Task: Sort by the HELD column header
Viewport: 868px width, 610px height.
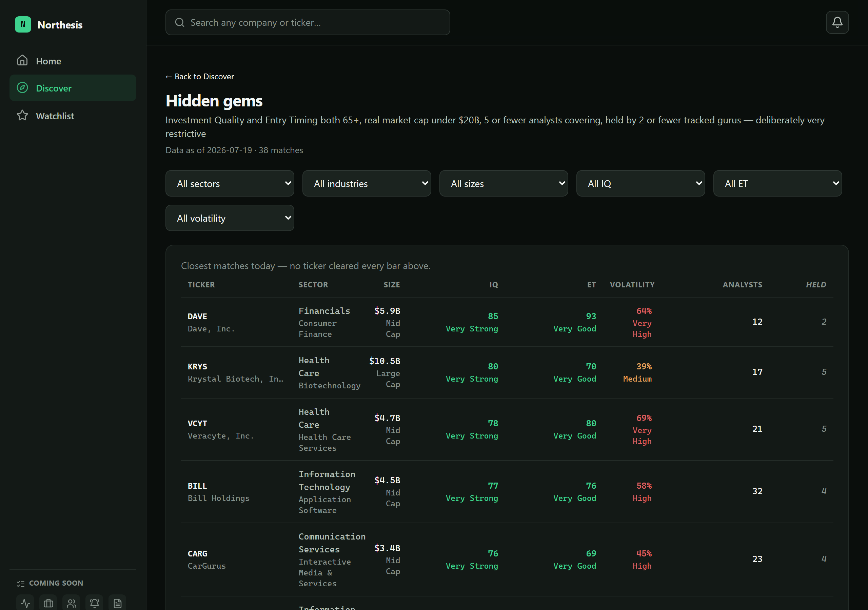Action: (816, 285)
